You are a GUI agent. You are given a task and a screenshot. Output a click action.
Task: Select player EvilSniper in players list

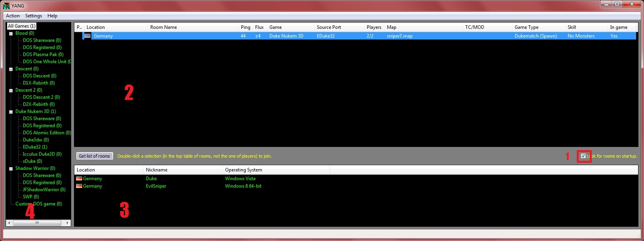156,186
